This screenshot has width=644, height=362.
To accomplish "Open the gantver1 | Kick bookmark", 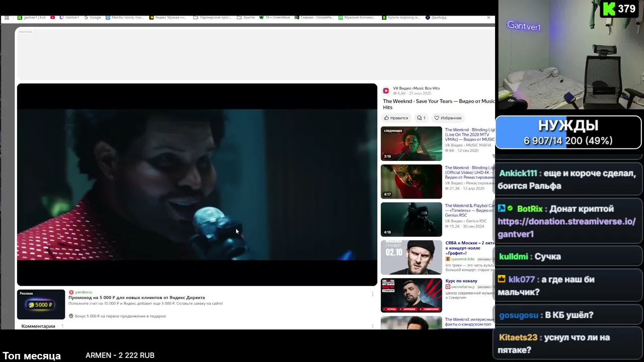I will [x=32, y=18].
